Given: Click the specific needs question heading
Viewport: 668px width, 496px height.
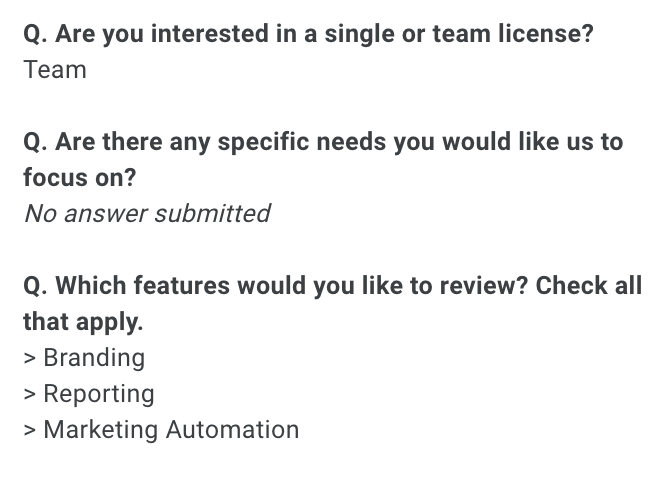Looking at the screenshot, I should pos(323,142).
